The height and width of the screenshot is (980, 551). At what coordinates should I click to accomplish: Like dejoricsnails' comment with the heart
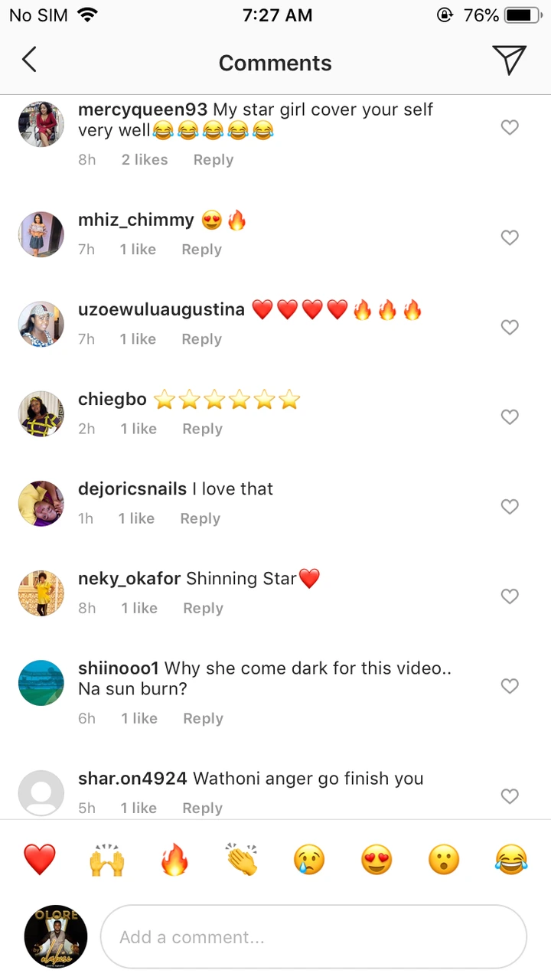[x=510, y=506]
